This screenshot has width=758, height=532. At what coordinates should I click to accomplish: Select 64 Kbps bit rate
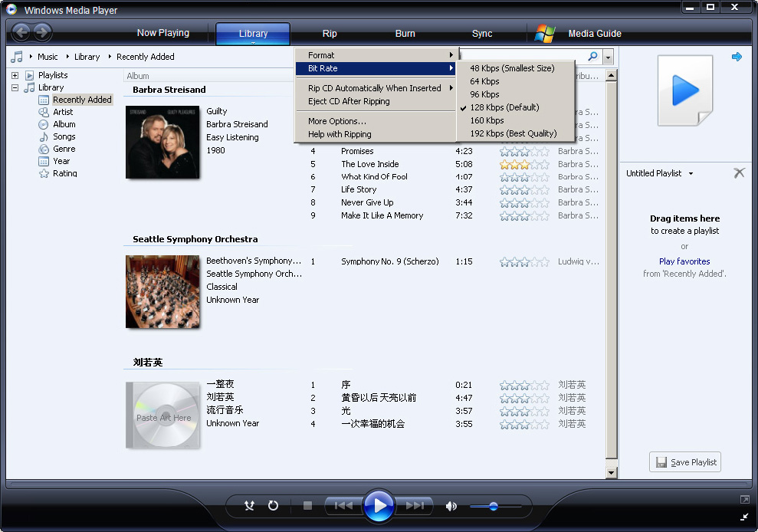point(515,81)
